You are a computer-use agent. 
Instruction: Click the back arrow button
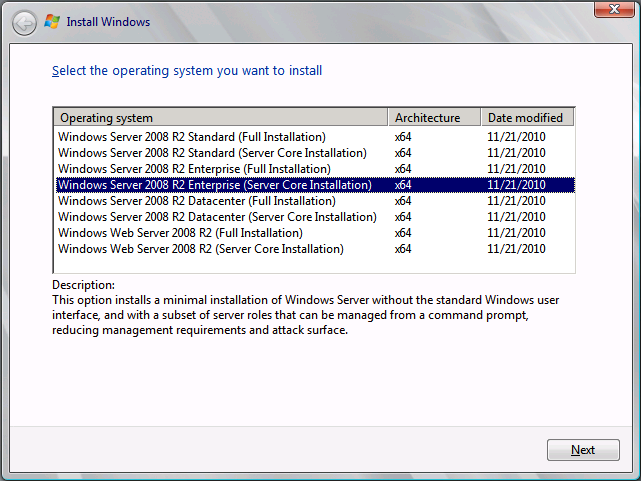[x=25, y=21]
